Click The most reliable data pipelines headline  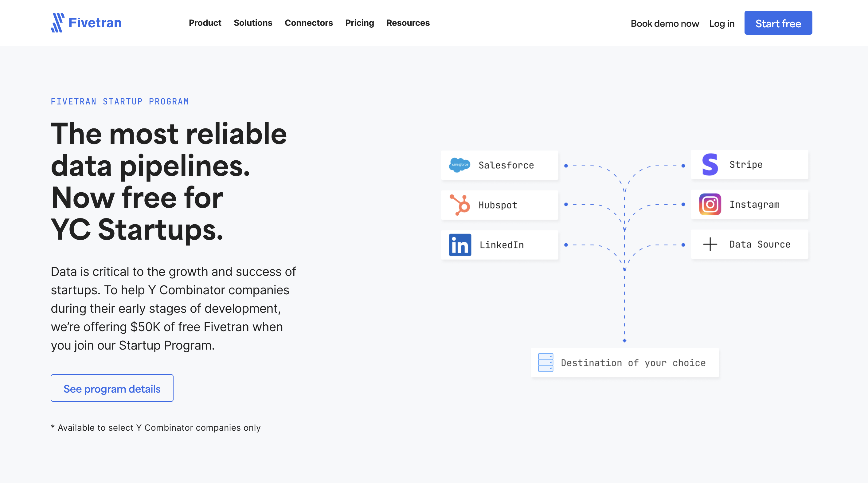tap(169, 181)
